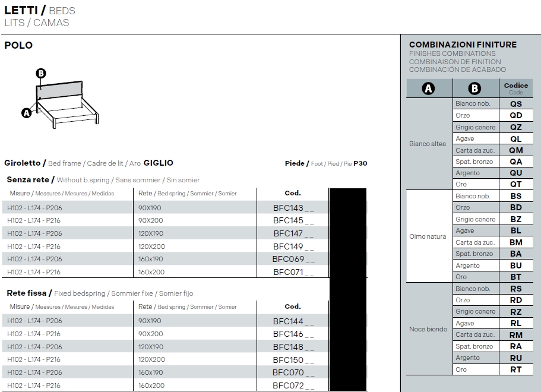541x392 pixels.
Task: Select code BFC147
Action: pos(293,233)
